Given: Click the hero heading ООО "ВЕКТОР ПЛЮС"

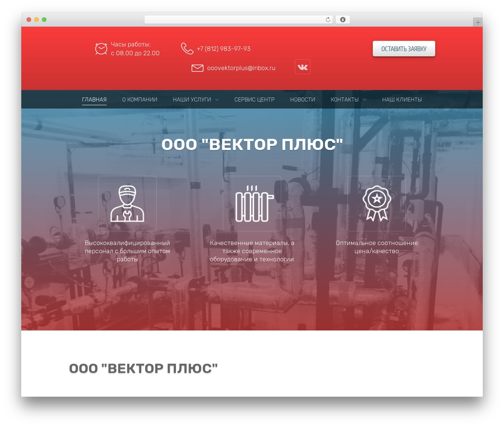Looking at the screenshot, I should (x=252, y=145).
